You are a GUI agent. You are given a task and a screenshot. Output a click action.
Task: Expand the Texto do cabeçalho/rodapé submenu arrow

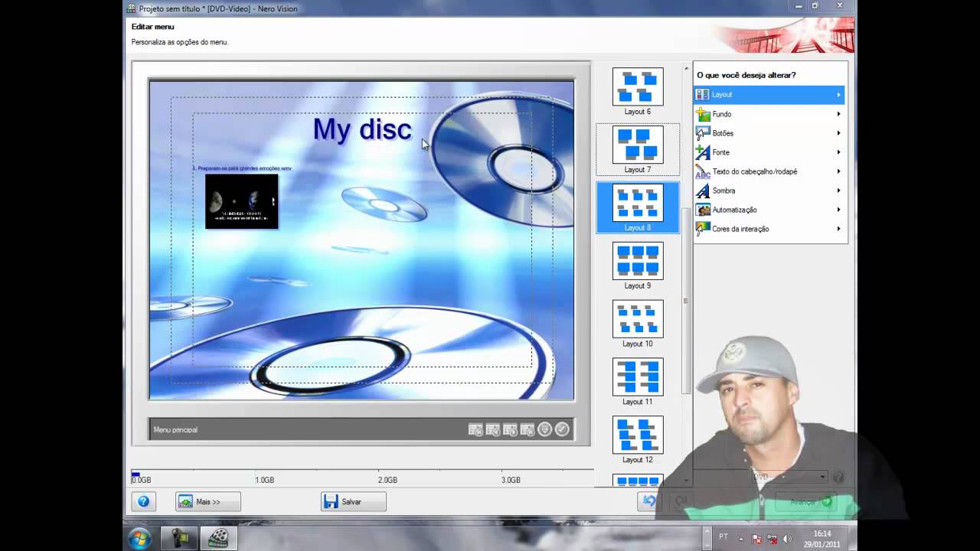(x=838, y=171)
